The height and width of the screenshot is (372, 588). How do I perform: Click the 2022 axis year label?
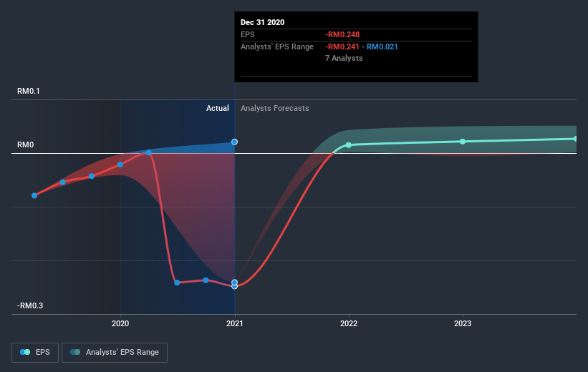pyautogui.click(x=349, y=323)
